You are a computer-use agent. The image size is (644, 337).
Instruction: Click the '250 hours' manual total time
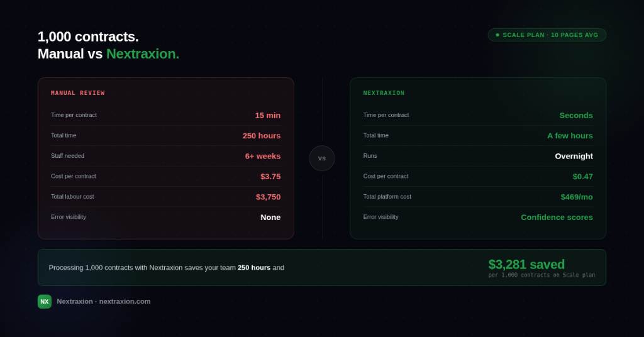(262, 136)
